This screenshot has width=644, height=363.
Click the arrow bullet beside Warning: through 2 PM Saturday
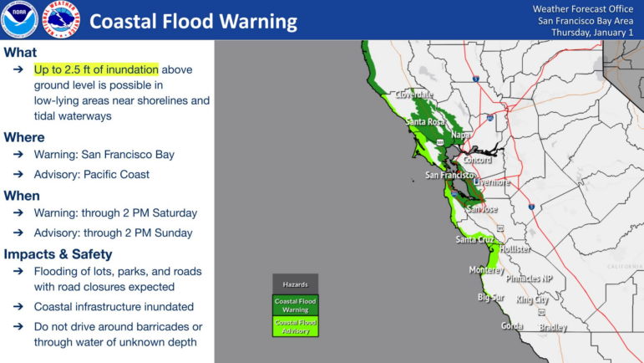pyautogui.click(x=18, y=213)
